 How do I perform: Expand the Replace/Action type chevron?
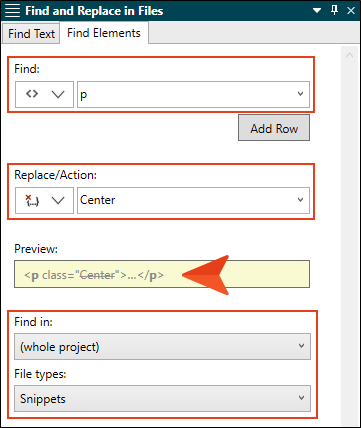point(58,201)
